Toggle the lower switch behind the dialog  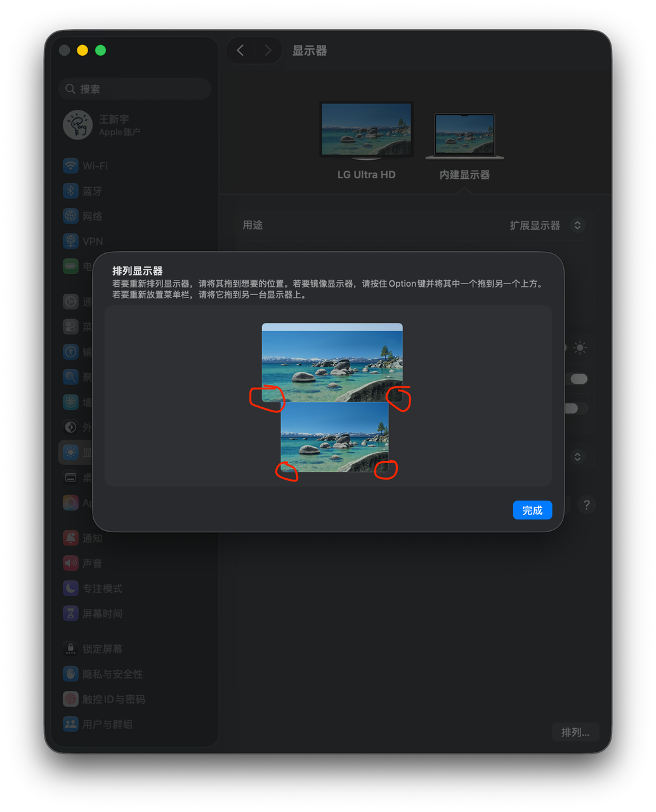pos(574,408)
